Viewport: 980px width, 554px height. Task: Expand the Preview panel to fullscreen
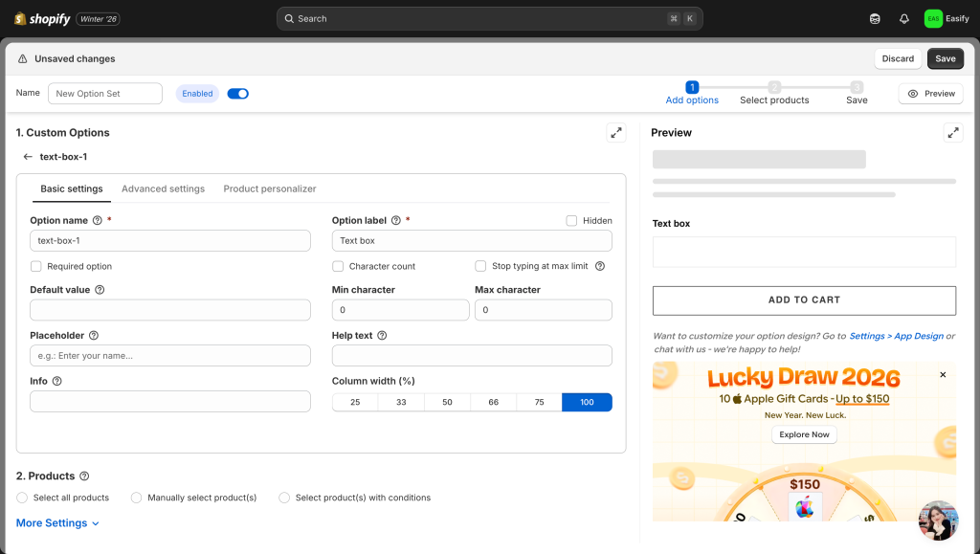(952, 133)
